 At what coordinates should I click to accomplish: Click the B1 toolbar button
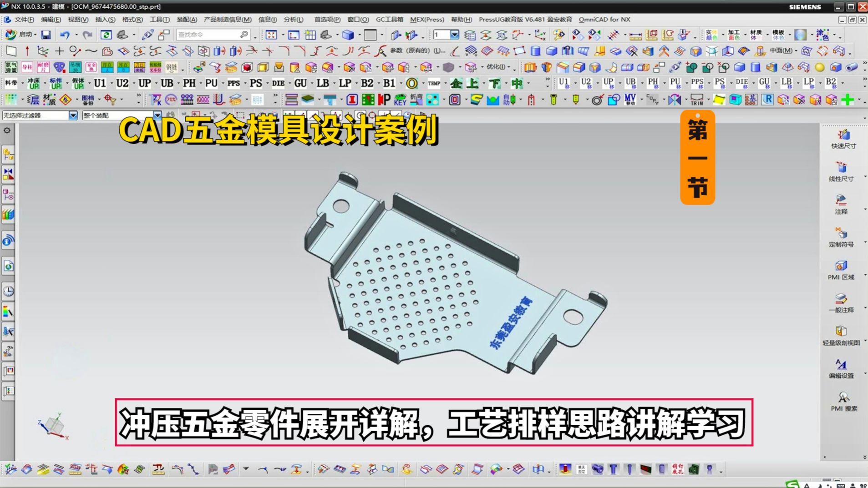tap(389, 83)
